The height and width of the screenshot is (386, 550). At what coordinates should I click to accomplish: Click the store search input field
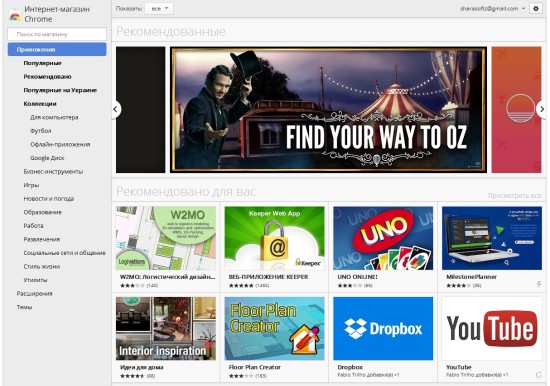[x=57, y=34]
